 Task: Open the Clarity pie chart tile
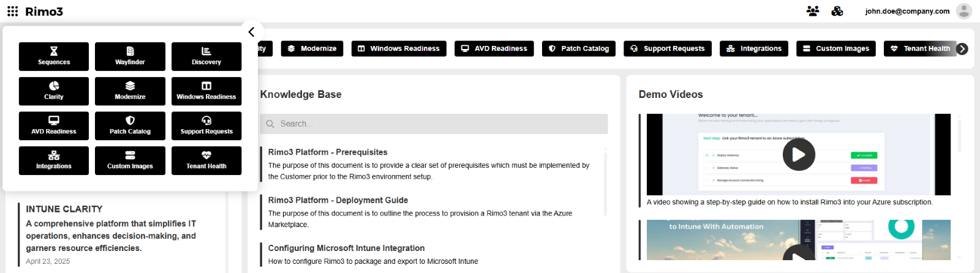[x=54, y=91]
